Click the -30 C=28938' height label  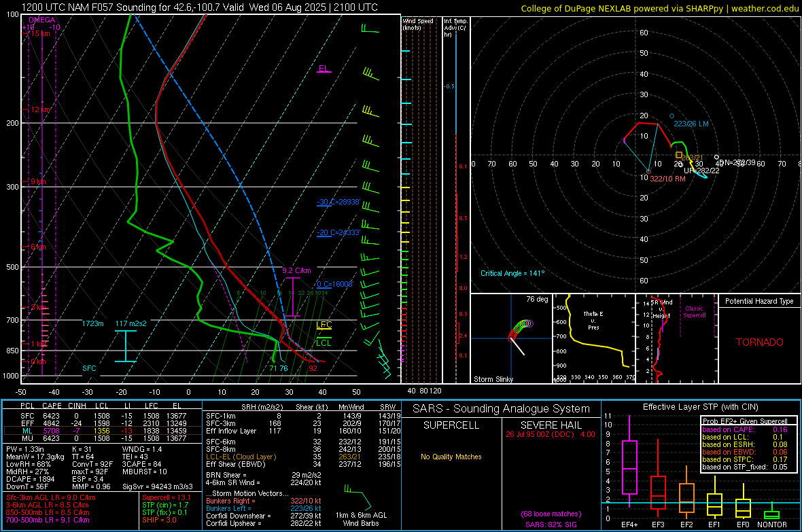click(338, 202)
